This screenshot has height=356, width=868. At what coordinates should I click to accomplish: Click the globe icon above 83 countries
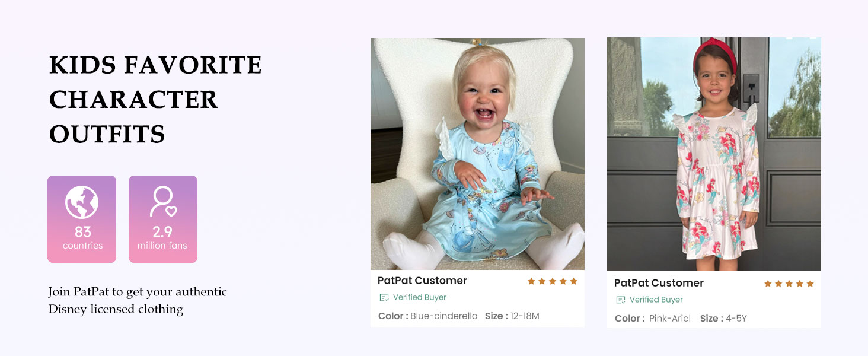(82, 203)
